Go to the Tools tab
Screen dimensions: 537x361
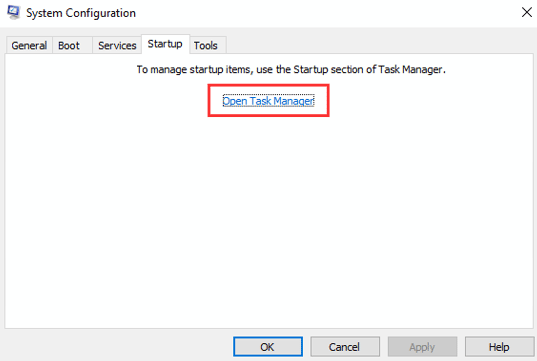[206, 45]
